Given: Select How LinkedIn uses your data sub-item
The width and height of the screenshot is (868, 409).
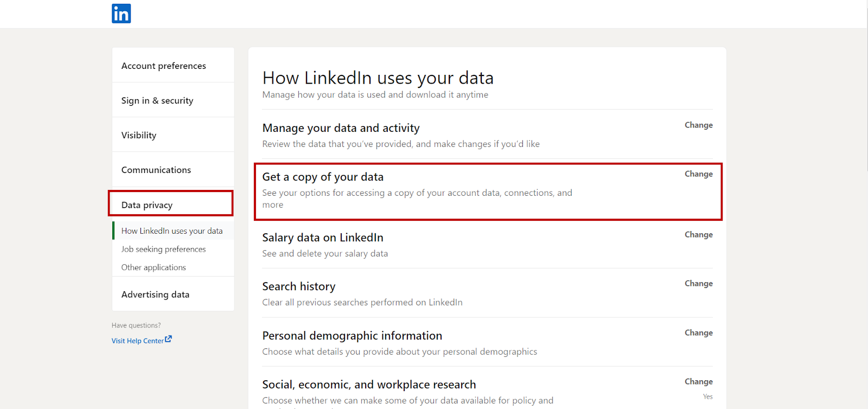Looking at the screenshot, I should 172,231.
